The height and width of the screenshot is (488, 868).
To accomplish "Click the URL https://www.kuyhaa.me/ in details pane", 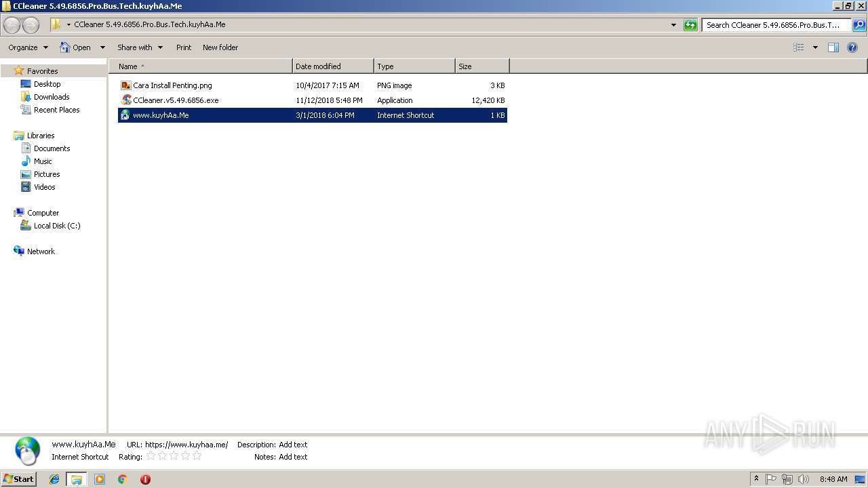I will click(186, 445).
